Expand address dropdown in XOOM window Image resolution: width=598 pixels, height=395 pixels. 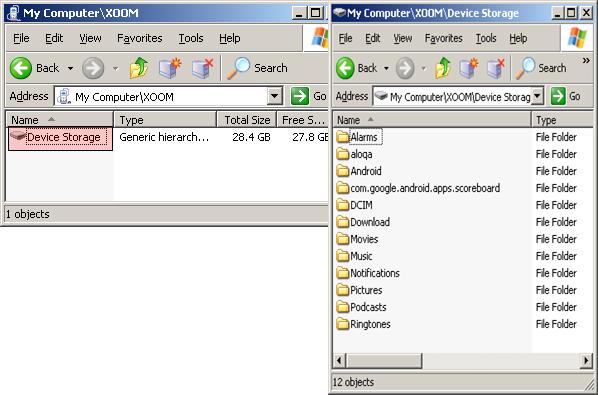(275, 96)
